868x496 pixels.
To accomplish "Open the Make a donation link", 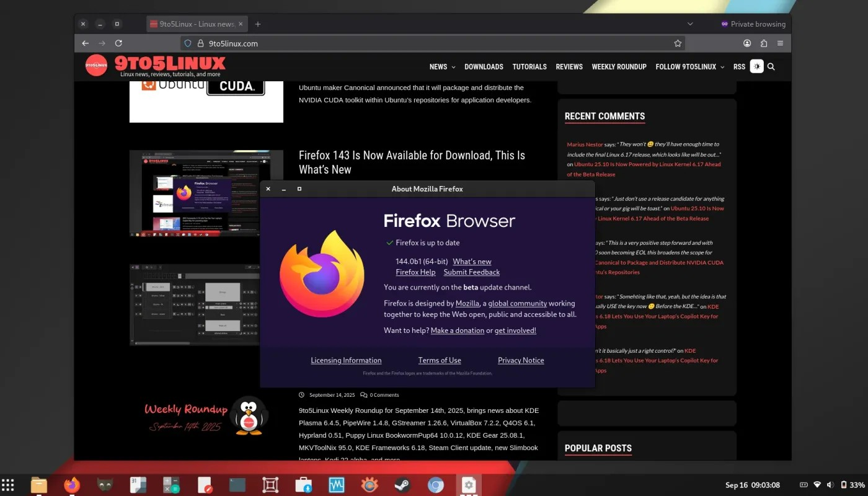I will point(458,330).
